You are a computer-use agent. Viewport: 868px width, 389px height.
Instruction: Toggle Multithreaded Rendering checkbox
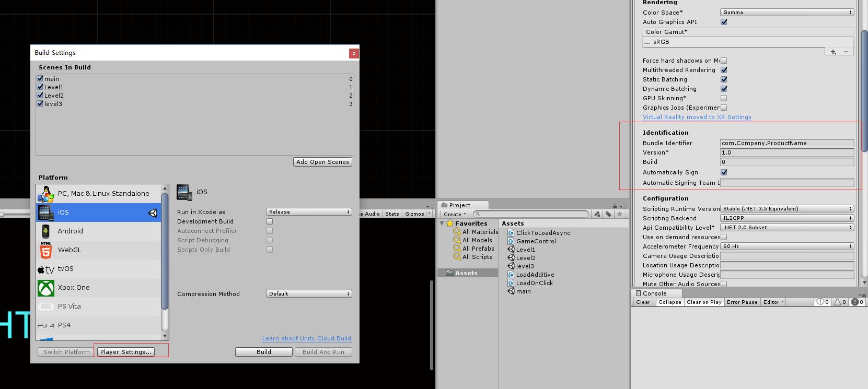pos(724,70)
